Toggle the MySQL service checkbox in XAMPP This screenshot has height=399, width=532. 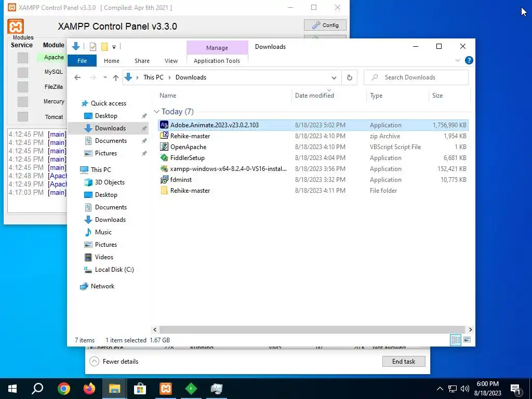pyautogui.click(x=23, y=72)
